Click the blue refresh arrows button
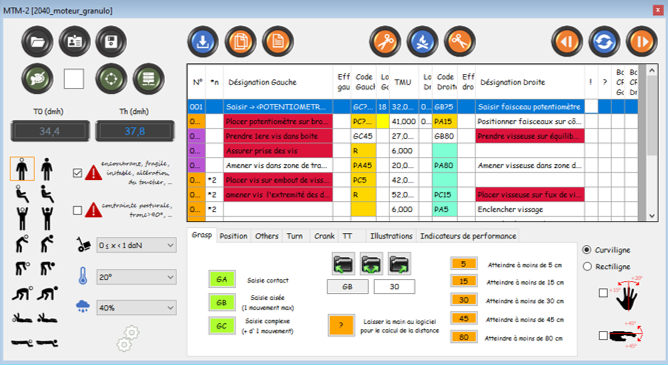This screenshot has height=365, width=668. (x=605, y=42)
